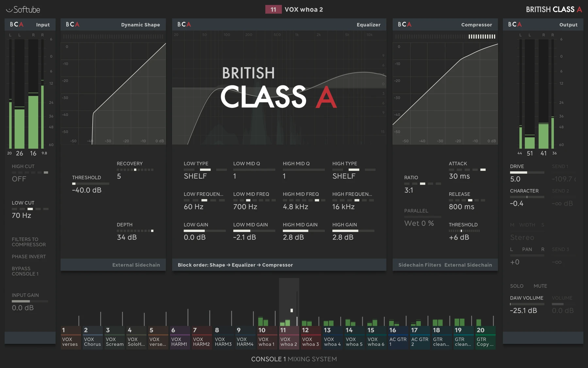The image size is (588, 368).
Task: Click the BCA logo in Output header
Action: [x=515, y=25]
